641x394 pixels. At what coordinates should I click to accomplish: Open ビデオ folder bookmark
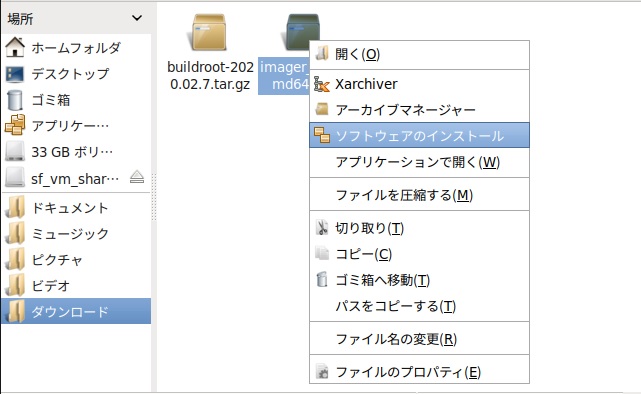(x=76, y=285)
